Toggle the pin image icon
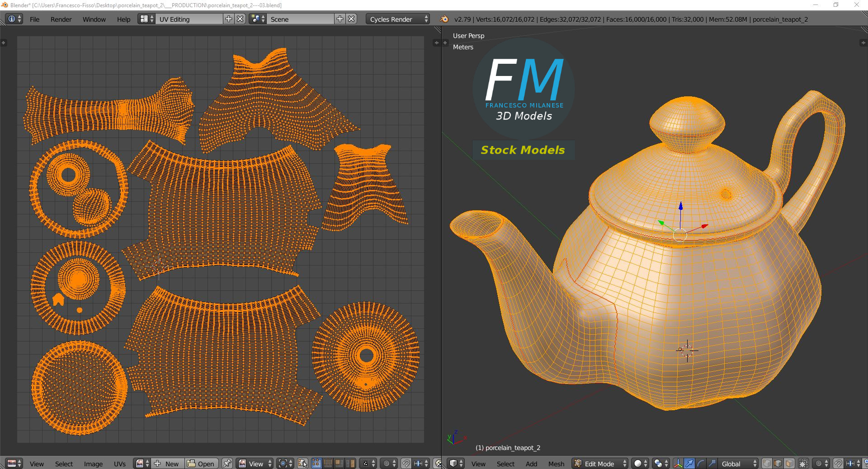This screenshot has width=868, height=469. pos(227,464)
